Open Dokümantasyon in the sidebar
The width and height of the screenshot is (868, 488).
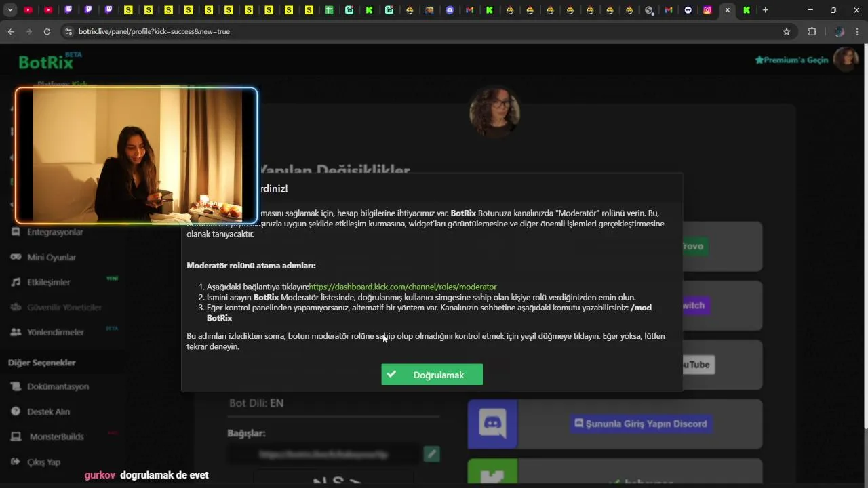point(58,386)
